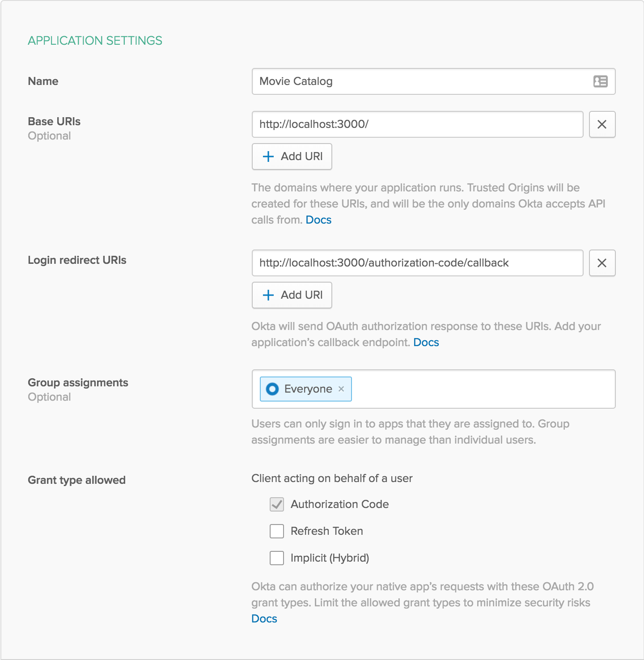Edit the application Name field
Screen dimensions: 644x660
point(420,81)
